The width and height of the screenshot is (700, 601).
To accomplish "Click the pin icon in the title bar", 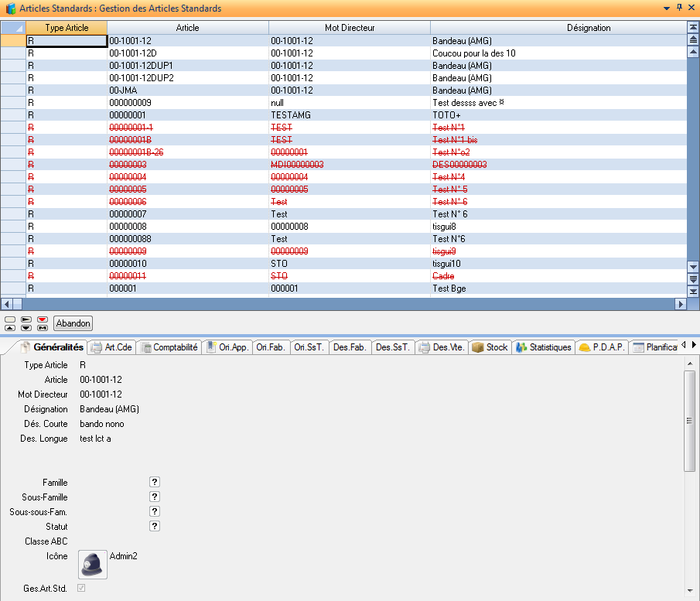I will pos(679,8).
